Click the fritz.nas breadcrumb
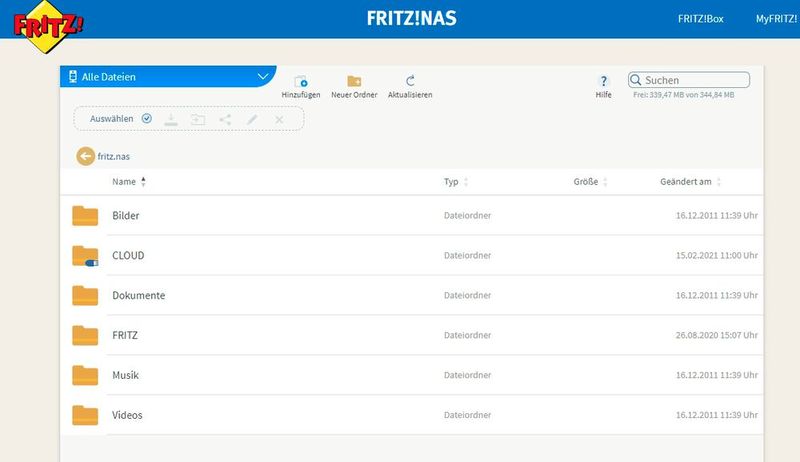Viewport: 800px width, 462px height. tap(114, 157)
